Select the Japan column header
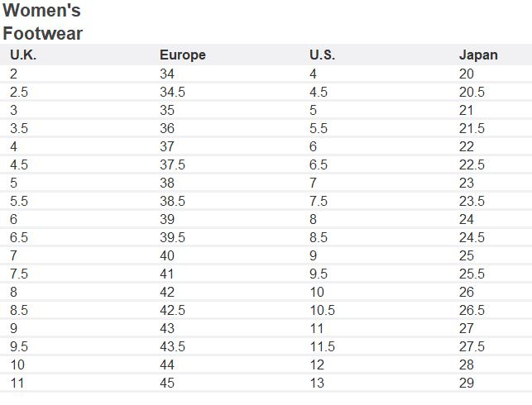 pyautogui.click(x=478, y=55)
